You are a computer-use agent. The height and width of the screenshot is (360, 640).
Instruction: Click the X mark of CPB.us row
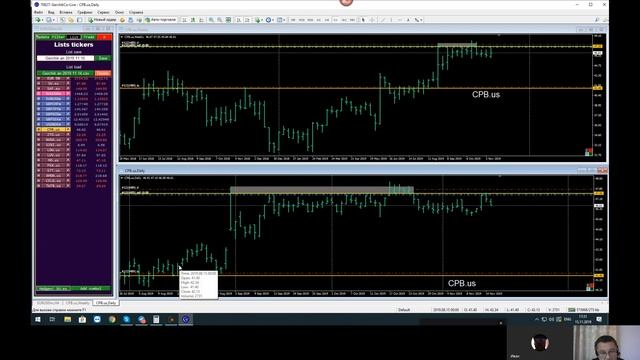click(68, 129)
